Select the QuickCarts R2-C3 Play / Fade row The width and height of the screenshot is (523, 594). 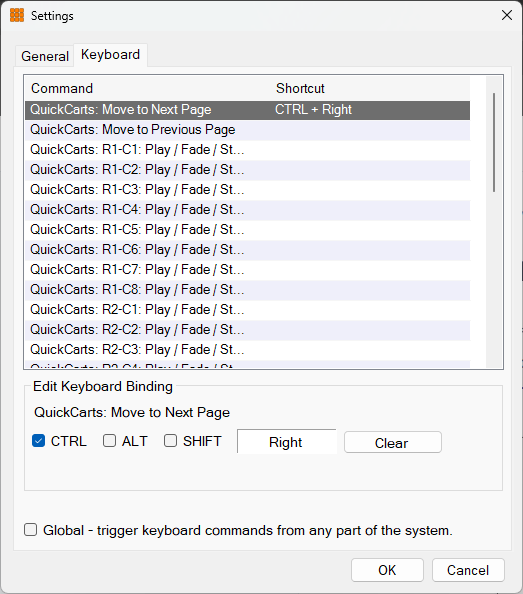[248, 350]
